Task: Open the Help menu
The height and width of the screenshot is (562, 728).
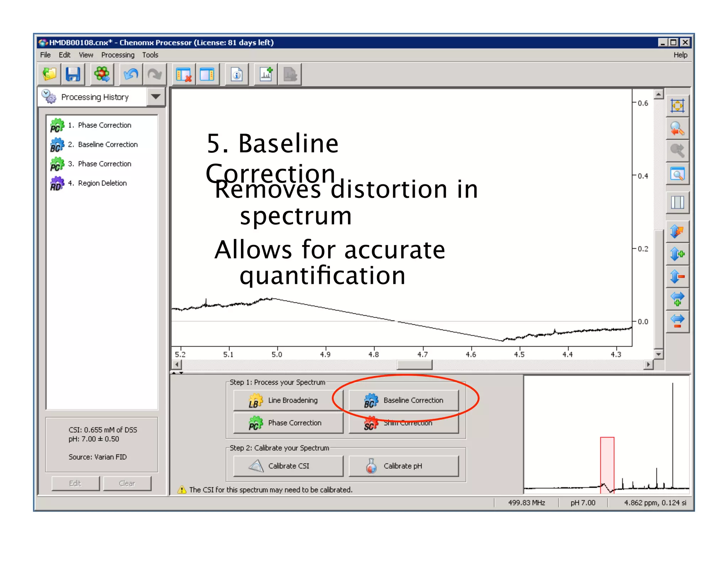Action: 680,55
